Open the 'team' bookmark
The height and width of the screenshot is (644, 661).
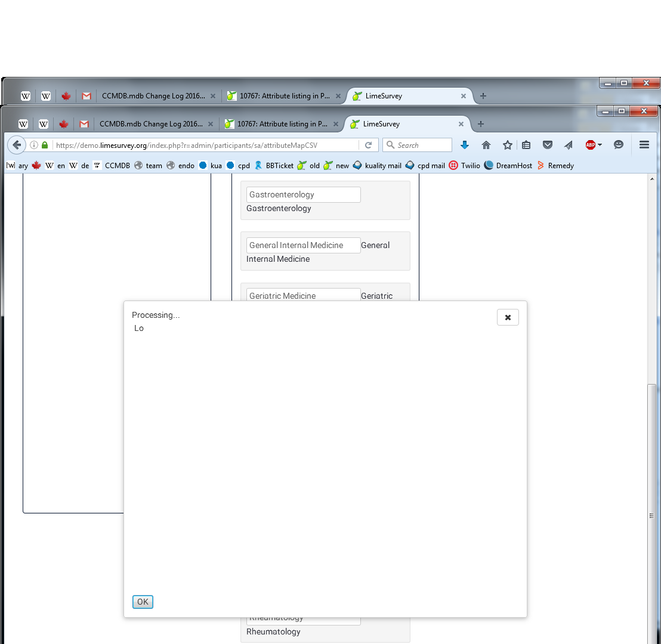[x=149, y=166]
